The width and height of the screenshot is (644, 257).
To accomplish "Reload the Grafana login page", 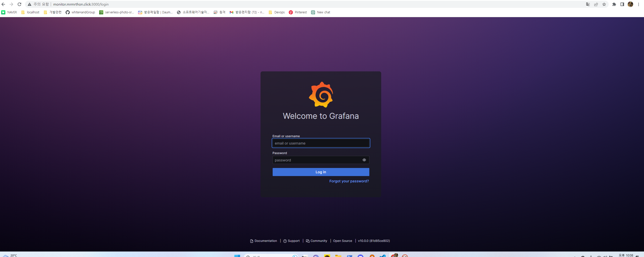I will (x=19, y=4).
